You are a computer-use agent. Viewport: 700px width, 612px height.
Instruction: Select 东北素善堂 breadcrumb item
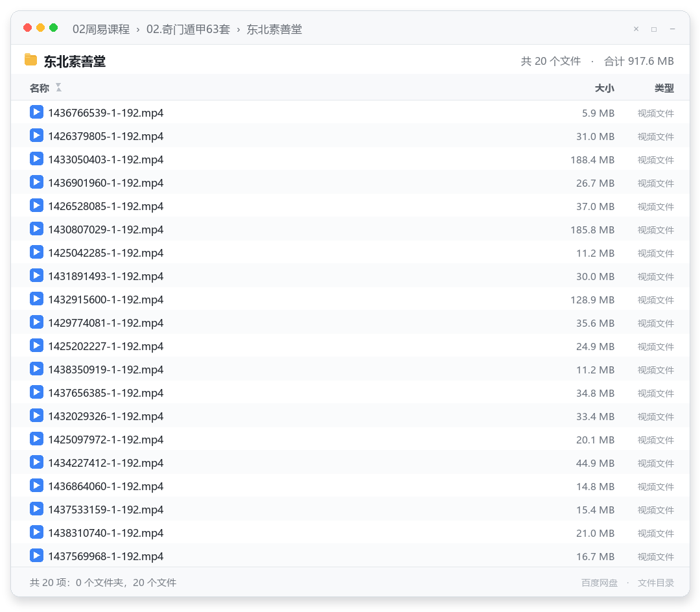pos(275,29)
